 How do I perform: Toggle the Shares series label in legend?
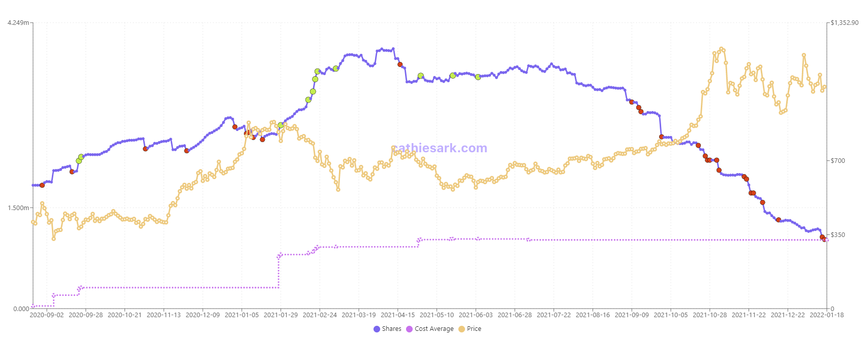coord(391,329)
